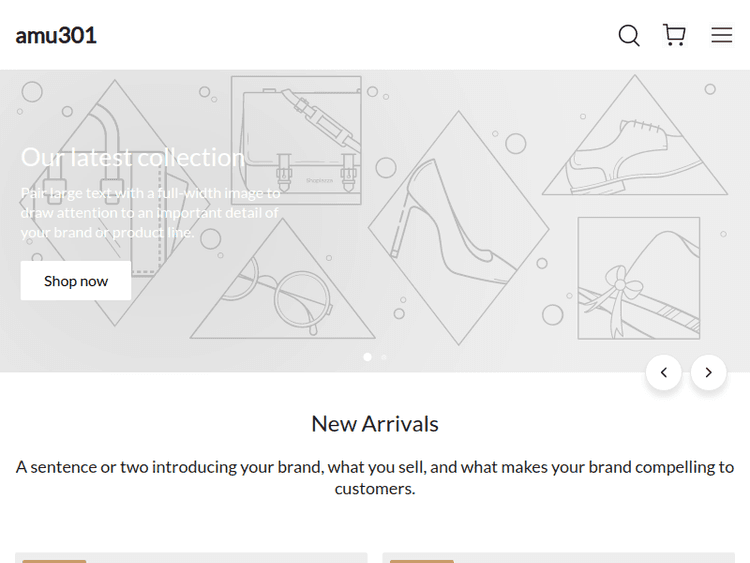Image resolution: width=750 pixels, height=563 pixels.
Task: Click the brand introduction sentence under New Arrivals
Action: click(375, 477)
